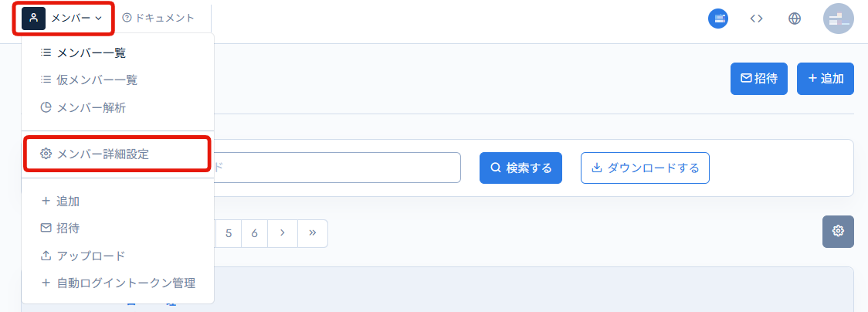Click the gray gear settings button
The width and height of the screenshot is (868, 312).
click(x=838, y=231)
